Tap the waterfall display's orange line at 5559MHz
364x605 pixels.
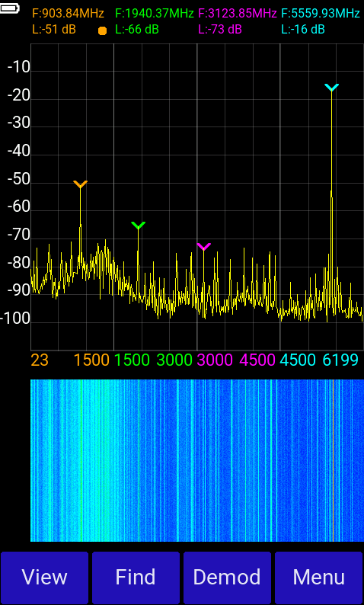[x=333, y=460]
